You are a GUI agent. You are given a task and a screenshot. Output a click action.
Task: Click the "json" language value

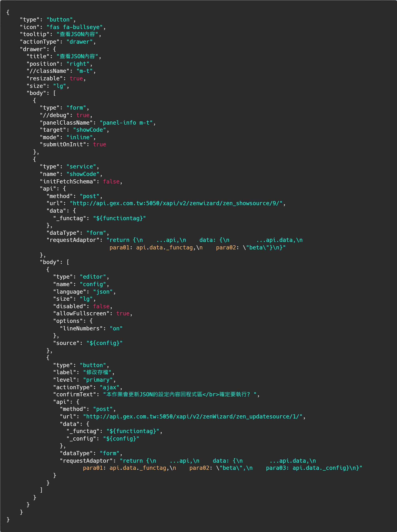(x=103, y=292)
